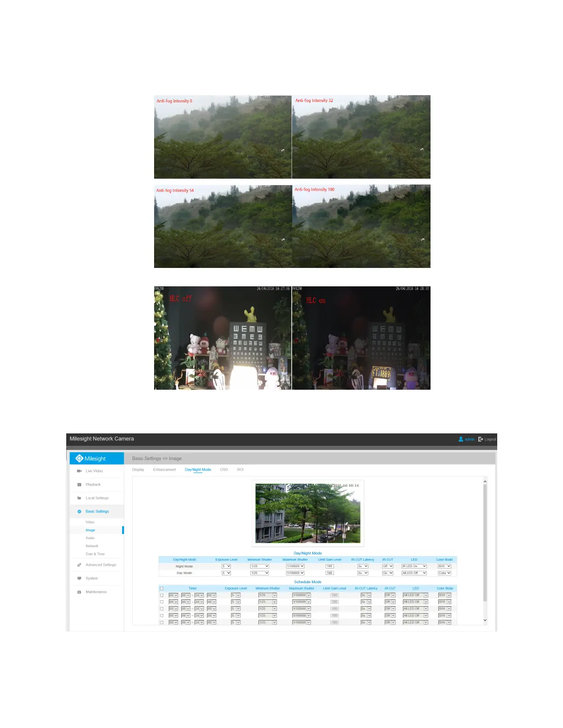
Task: Enable the first schedule row checkbox
Action: pos(161,595)
